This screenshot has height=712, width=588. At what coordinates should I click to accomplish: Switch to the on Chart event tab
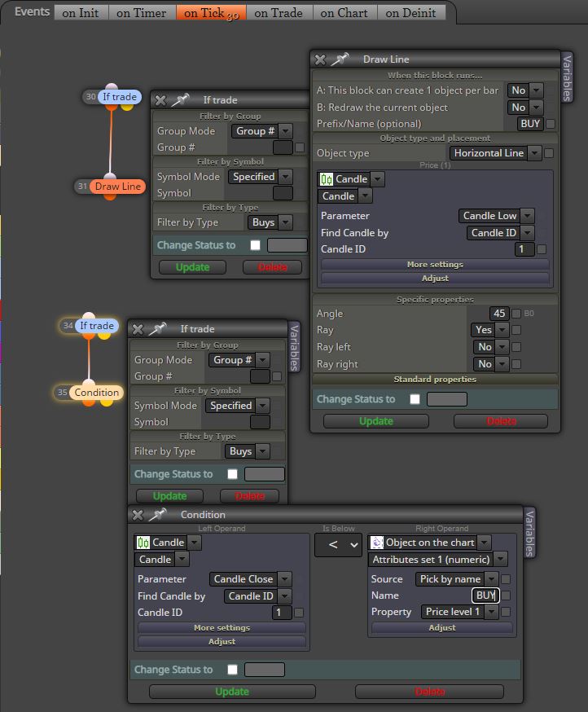click(344, 13)
